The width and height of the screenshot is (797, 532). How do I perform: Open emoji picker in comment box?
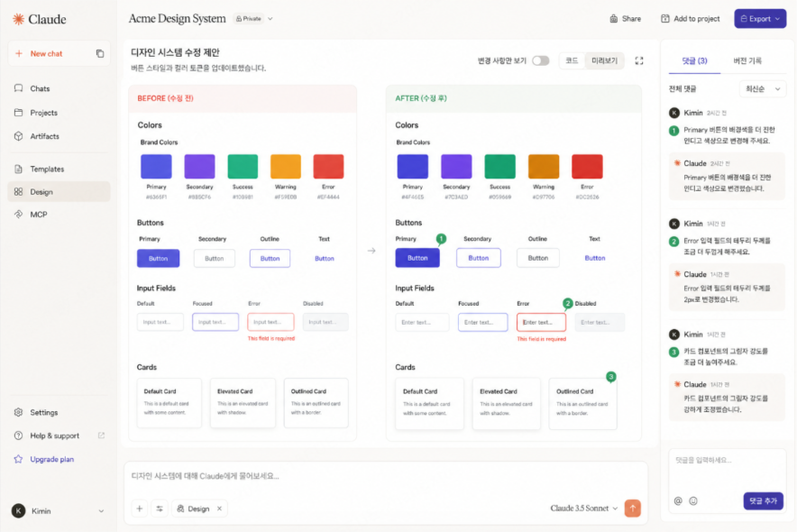693,501
